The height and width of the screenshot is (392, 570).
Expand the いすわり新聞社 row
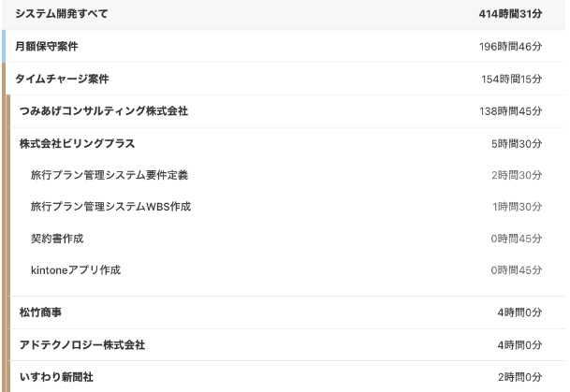(x=287, y=377)
